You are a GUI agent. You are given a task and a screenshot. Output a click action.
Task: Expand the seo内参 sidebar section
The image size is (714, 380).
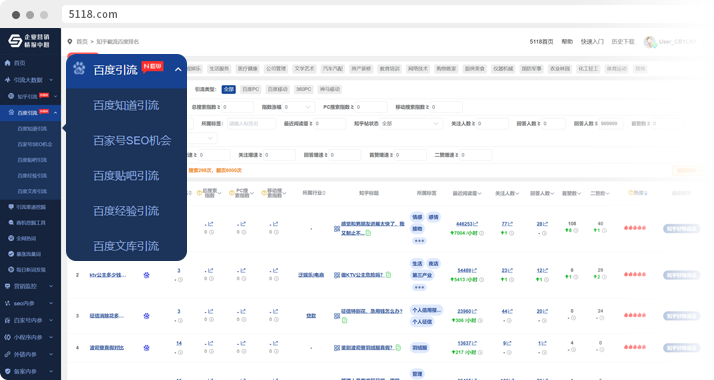tap(51, 303)
